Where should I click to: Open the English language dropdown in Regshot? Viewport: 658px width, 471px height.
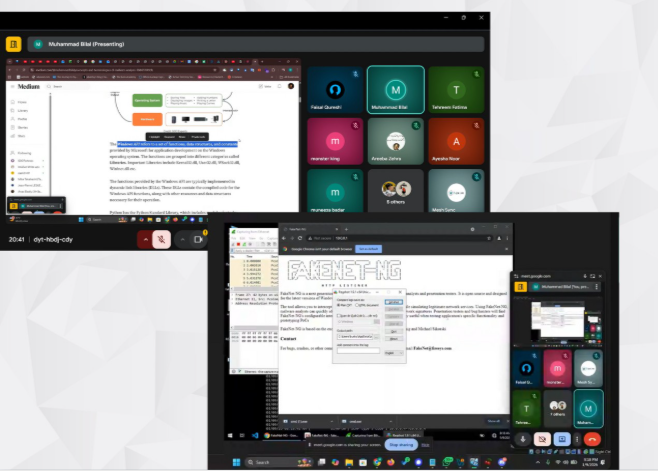tap(394, 353)
